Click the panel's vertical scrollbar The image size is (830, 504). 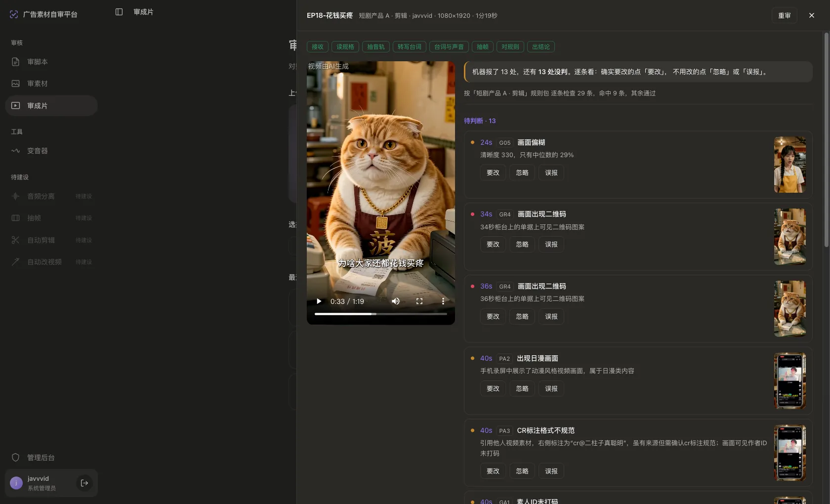(x=826, y=140)
